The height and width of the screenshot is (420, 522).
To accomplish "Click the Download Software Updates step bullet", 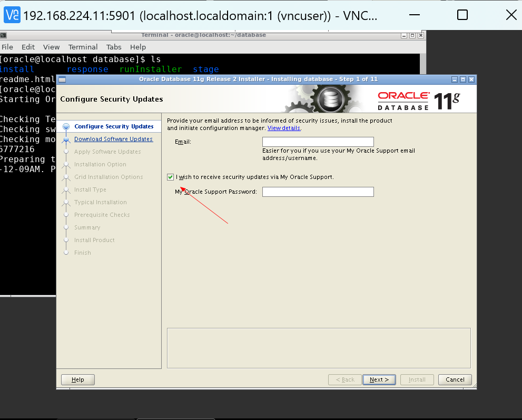I will tap(66, 139).
